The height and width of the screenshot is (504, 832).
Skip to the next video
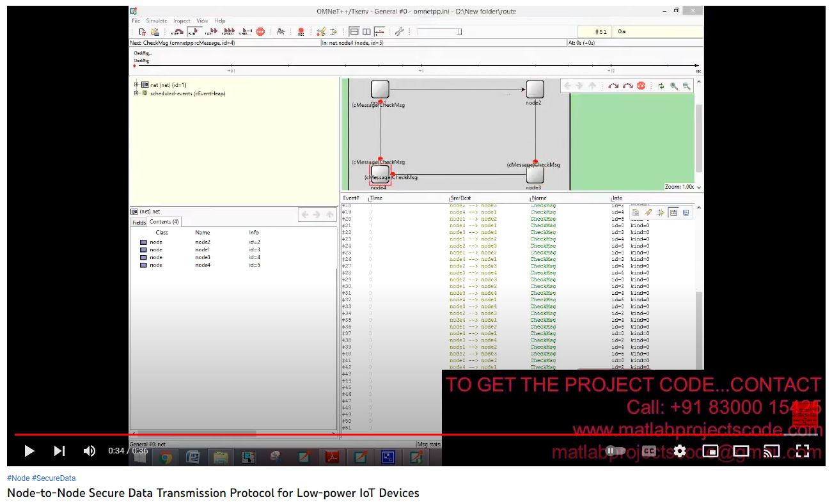[x=59, y=451]
